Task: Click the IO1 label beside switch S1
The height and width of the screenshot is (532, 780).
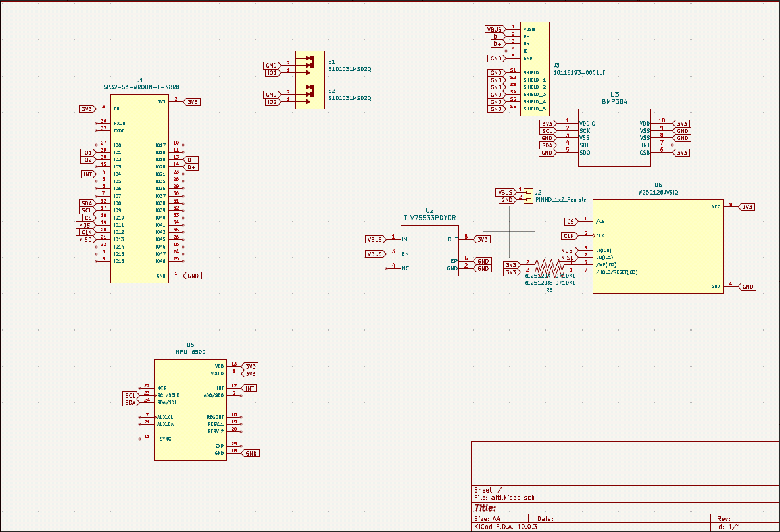Action: tap(272, 72)
